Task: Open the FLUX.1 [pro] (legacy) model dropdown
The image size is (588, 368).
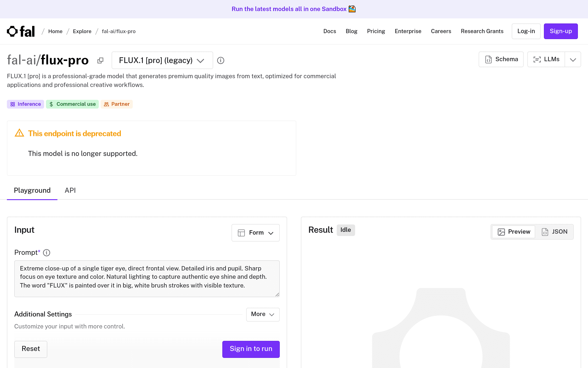Action: tap(162, 60)
